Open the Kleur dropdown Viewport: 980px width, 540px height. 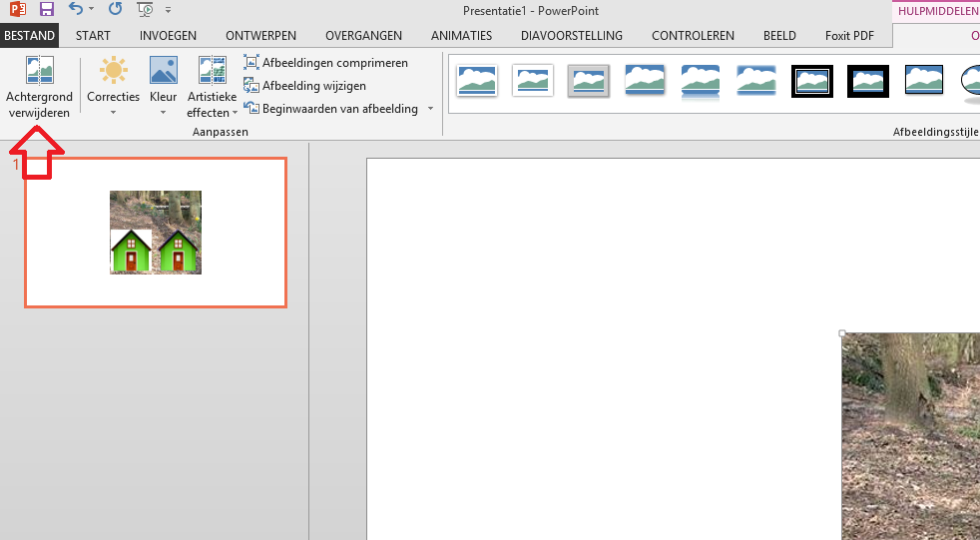click(x=163, y=87)
